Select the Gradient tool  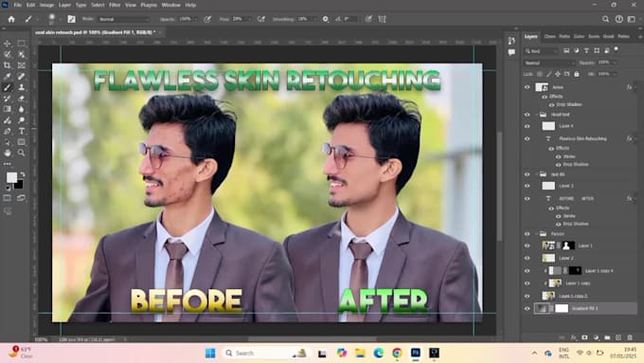click(x=7, y=109)
